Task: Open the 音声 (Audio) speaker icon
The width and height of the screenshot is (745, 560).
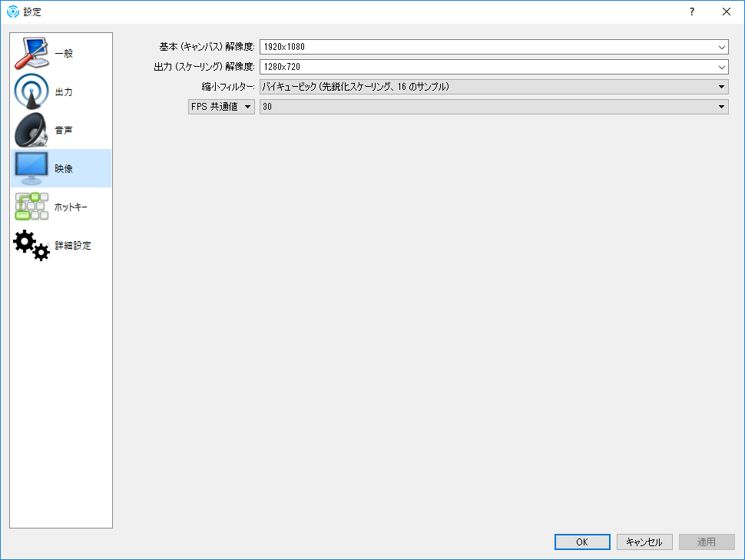Action: coord(31,130)
